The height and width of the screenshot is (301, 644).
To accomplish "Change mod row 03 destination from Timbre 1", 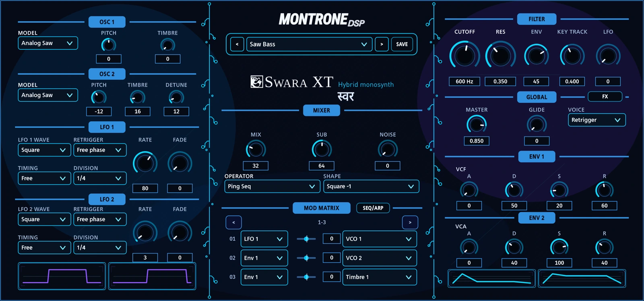I will [x=380, y=277].
